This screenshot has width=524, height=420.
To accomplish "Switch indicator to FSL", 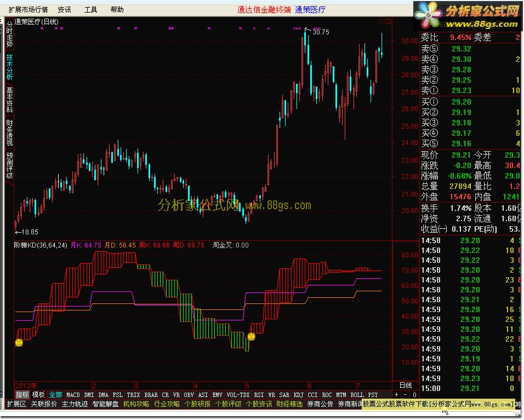I will coord(118,395).
